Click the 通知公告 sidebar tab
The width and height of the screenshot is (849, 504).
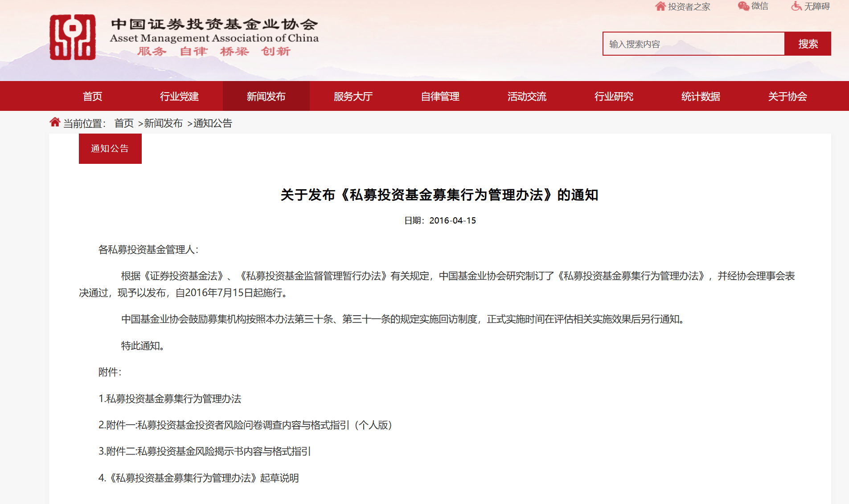click(110, 148)
